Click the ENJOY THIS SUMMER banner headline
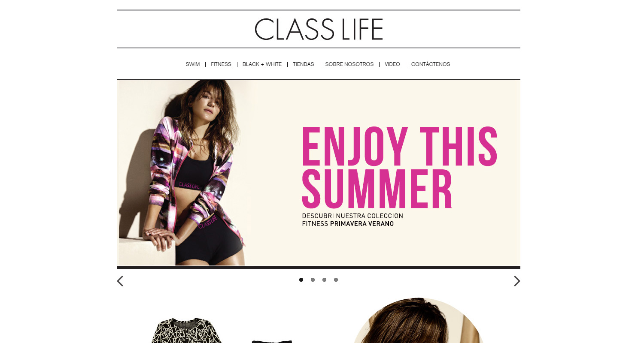The image size is (644, 343). 399,167
